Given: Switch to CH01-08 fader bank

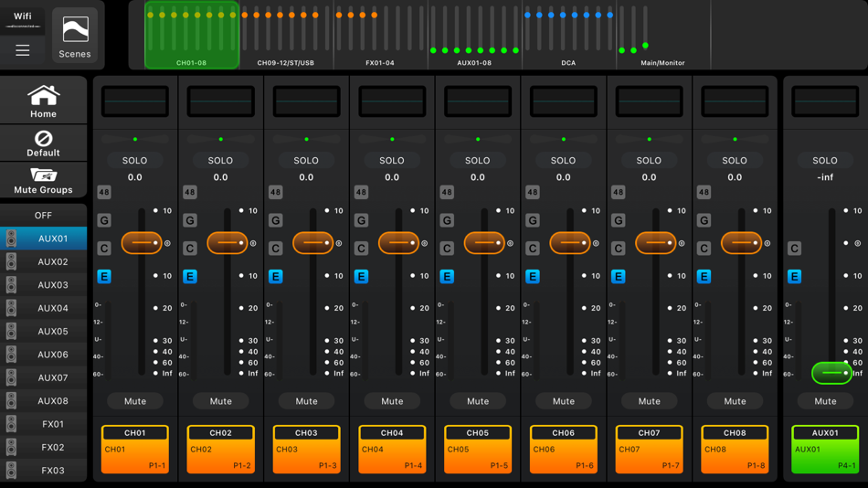Looking at the screenshot, I should point(192,35).
